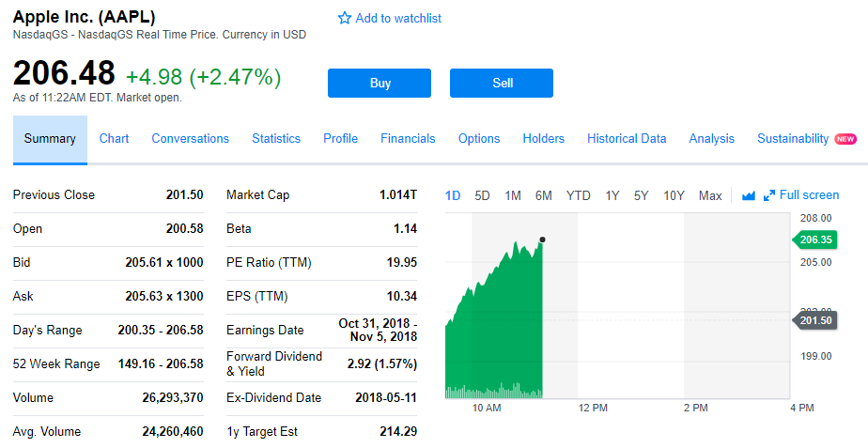Switch chart type with the area chart icon
The image size is (868, 448).
click(749, 195)
